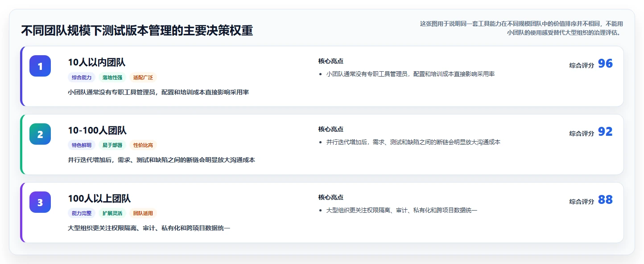644x264 pixels.
Task: Click the 100人以上团队 heading
Action: pyautogui.click(x=99, y=199)
